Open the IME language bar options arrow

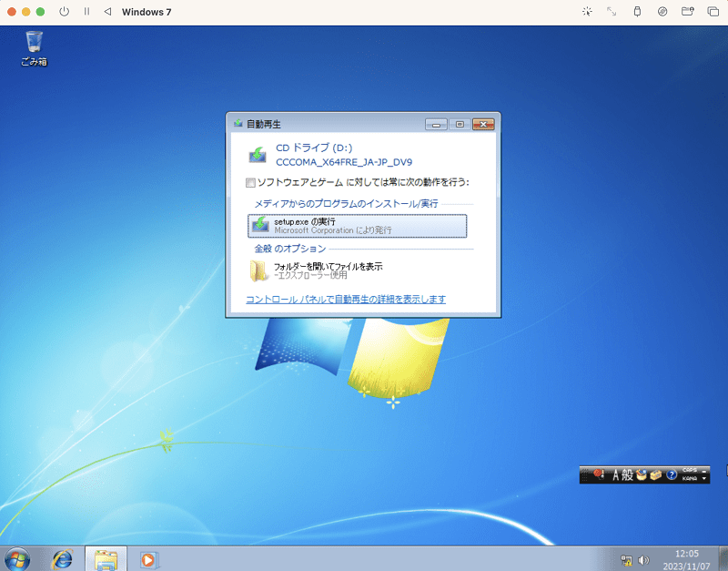coord(704,478)
